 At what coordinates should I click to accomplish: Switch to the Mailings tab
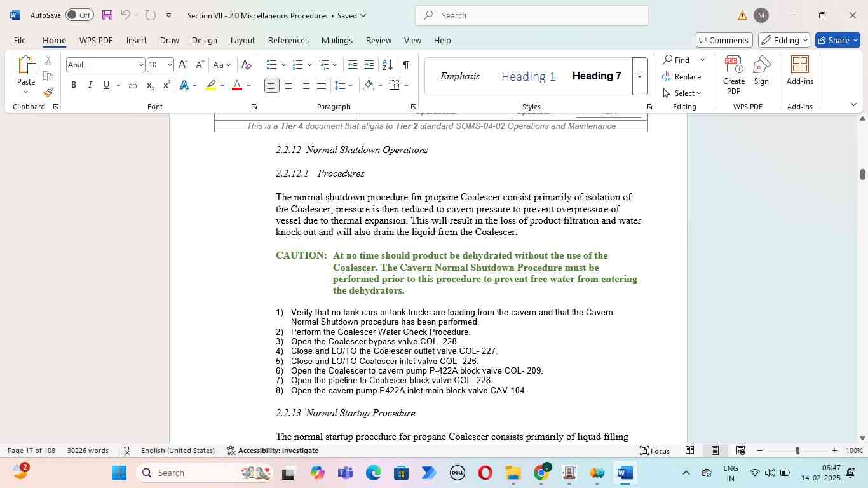(337, 40)
